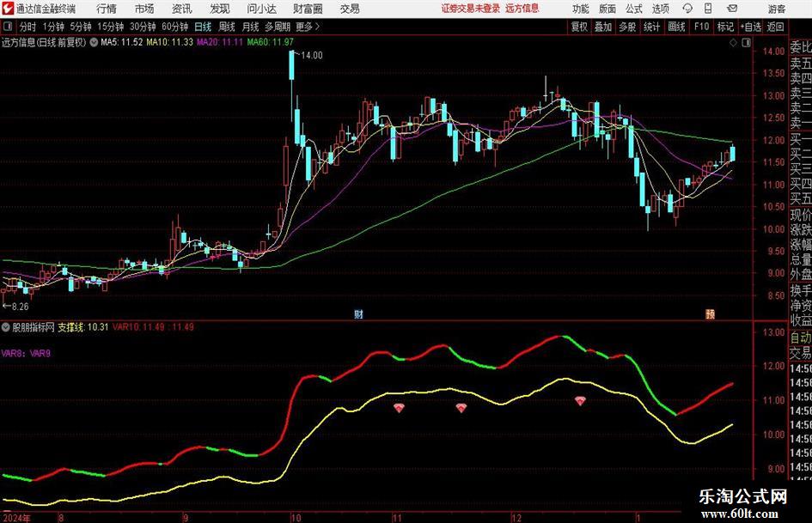The width and height of the screenshot is (812, 523).
Task: Open the 版面 menu
Action: coord(607,9)
